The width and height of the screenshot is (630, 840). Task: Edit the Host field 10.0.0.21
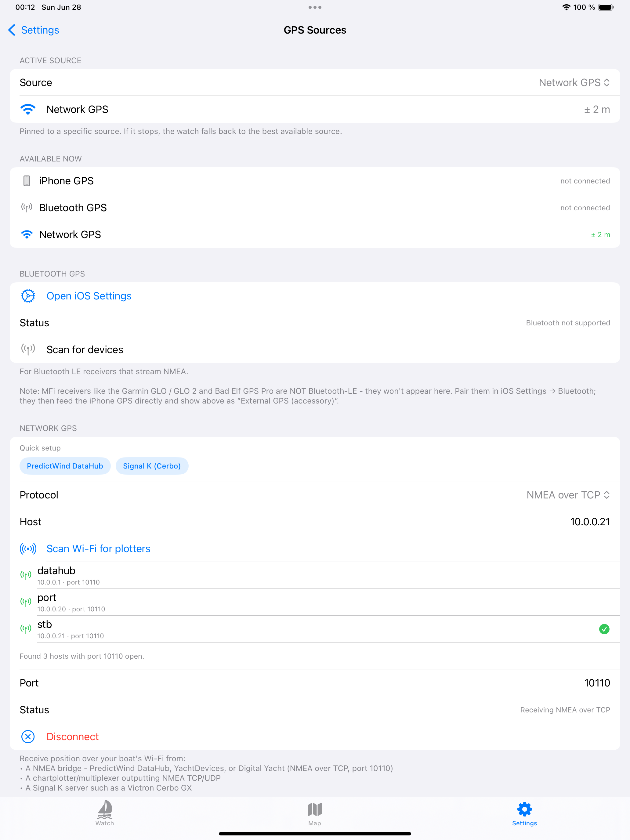coord(590,522)
